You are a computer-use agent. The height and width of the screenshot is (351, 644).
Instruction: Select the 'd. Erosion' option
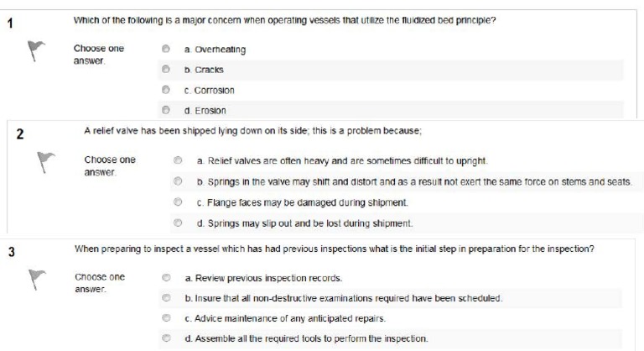pos(166,110)
